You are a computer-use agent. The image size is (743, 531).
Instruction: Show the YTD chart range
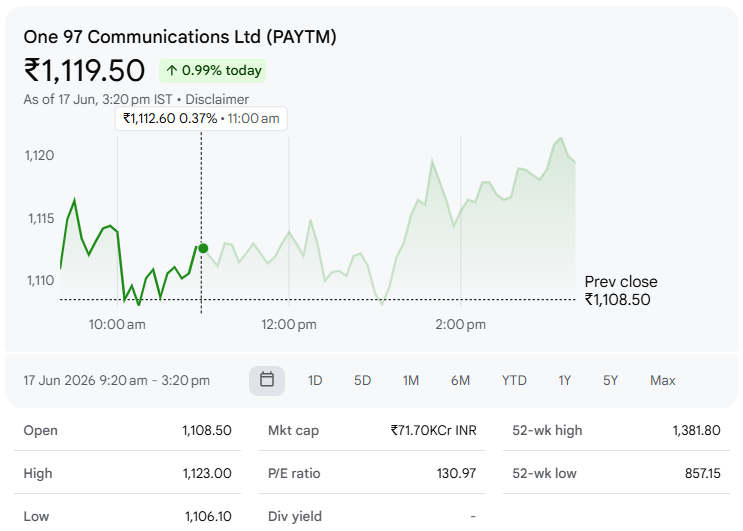(514, 381)
